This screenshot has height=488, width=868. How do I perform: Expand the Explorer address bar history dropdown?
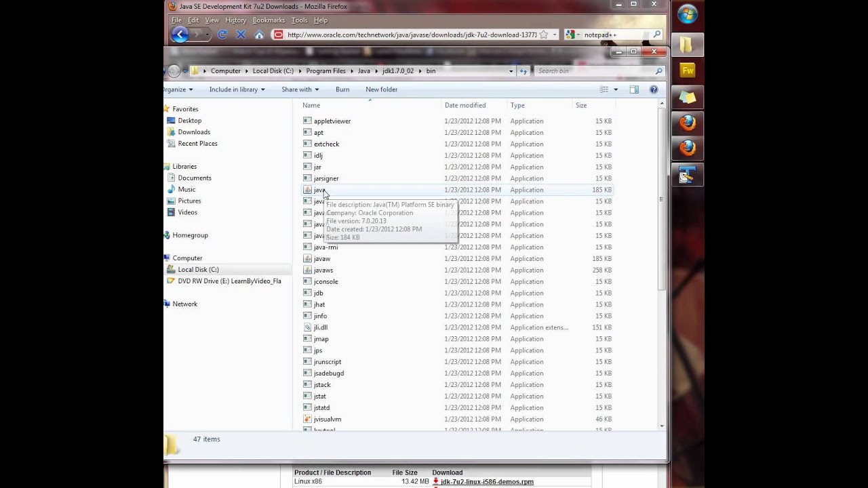pos(511,70)
